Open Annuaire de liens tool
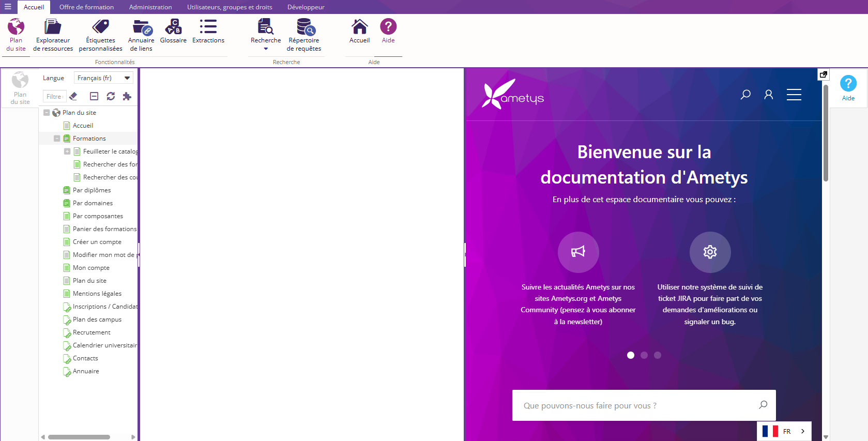Image resolution: width=868 pixels, height=441 pixels. point(141,35)
